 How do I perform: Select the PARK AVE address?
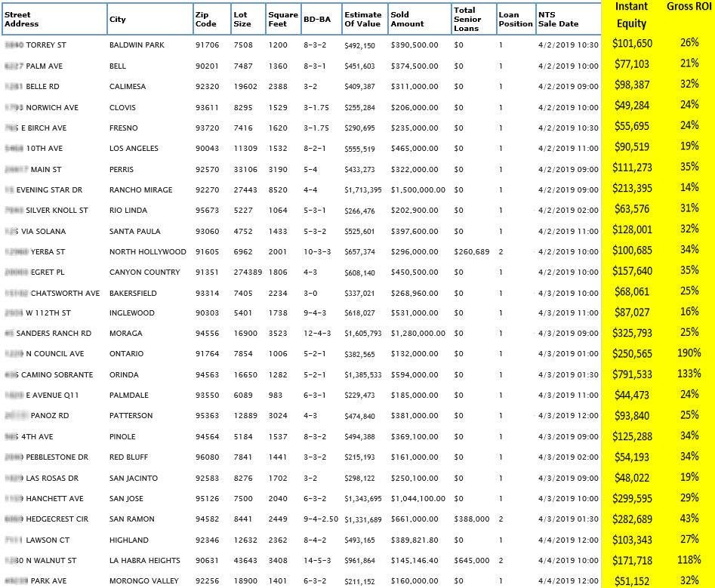coord(35,582)
